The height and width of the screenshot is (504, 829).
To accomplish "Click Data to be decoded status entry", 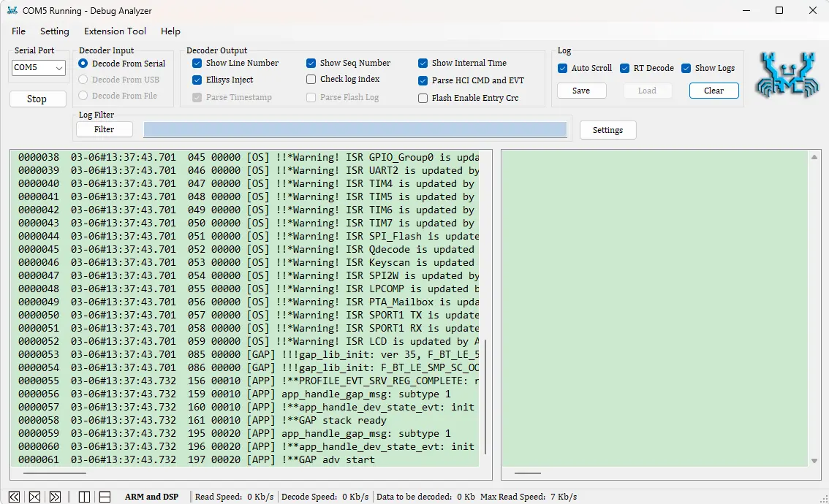I will tap(425, 497).
